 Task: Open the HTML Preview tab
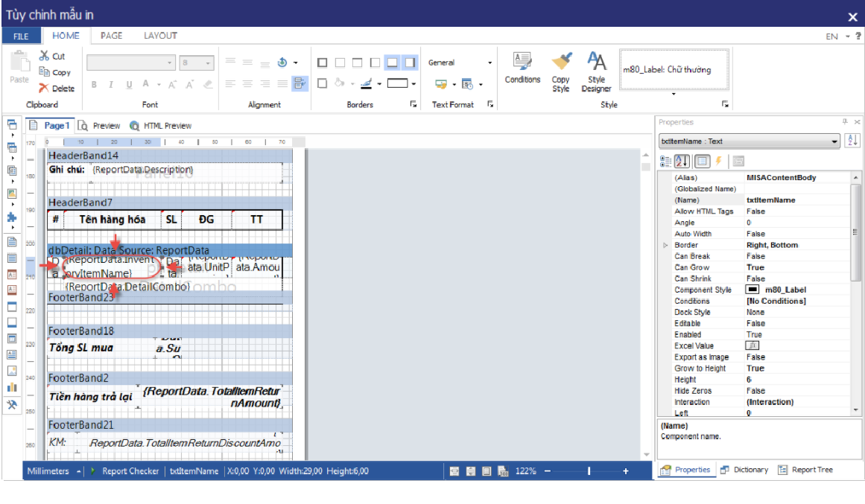pyautogui.click(x=161, y=126)
